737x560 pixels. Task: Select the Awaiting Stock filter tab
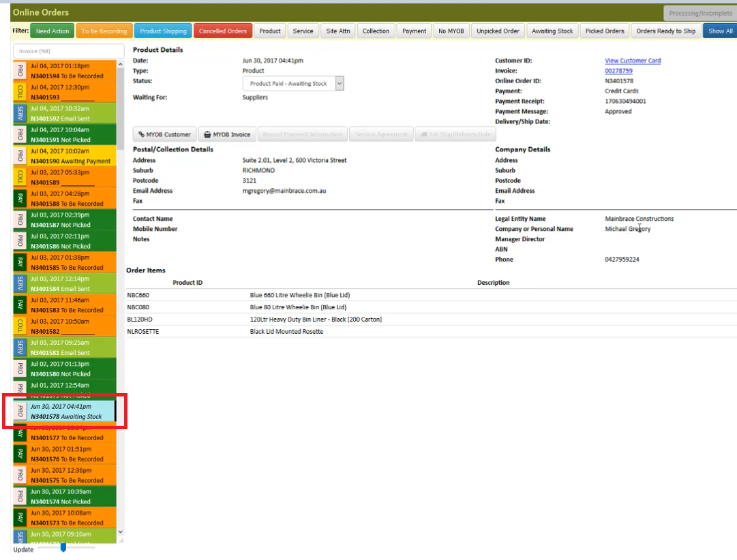pos(552,31)
